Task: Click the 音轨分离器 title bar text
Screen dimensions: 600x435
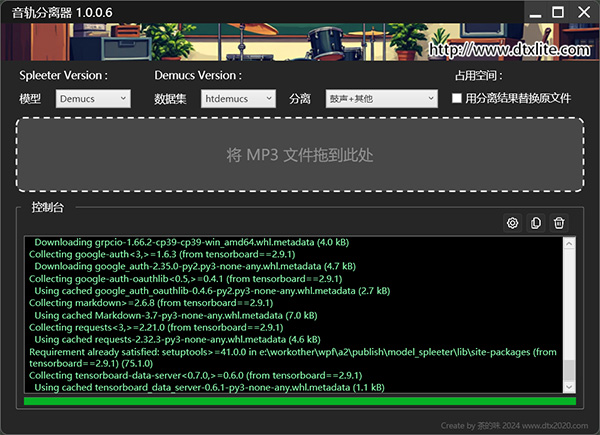Action: click(x=55, y=11)
